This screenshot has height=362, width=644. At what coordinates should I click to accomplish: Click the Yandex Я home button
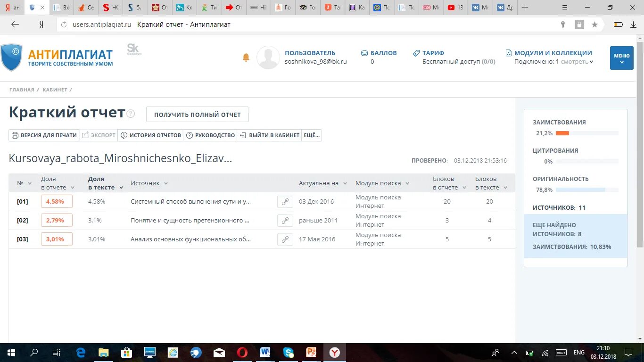point(41,25)
